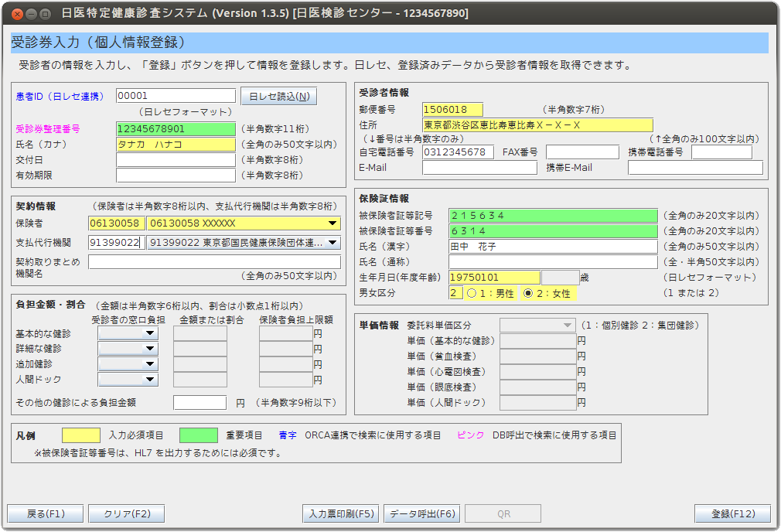Click the 単価(人間ドック) field

(x=538, y=403)
